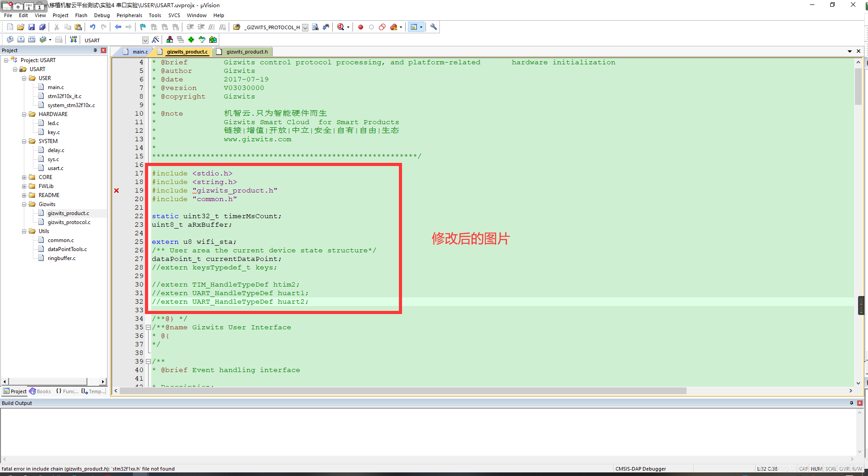Download code to flash with LOAD icon
The width and height of the screenshot is (868, 476).
tap(73, 40)
